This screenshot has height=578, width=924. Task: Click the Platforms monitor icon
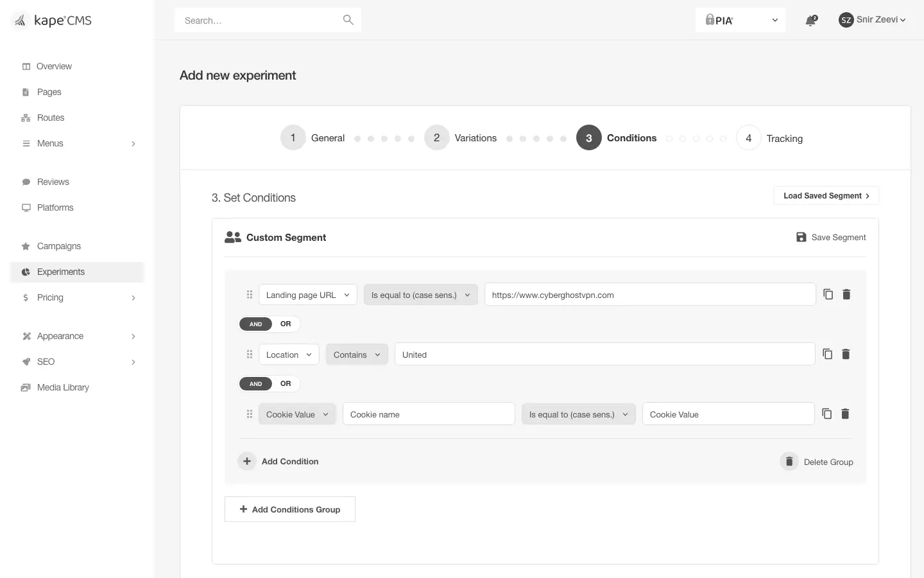[x=26, y=207]
